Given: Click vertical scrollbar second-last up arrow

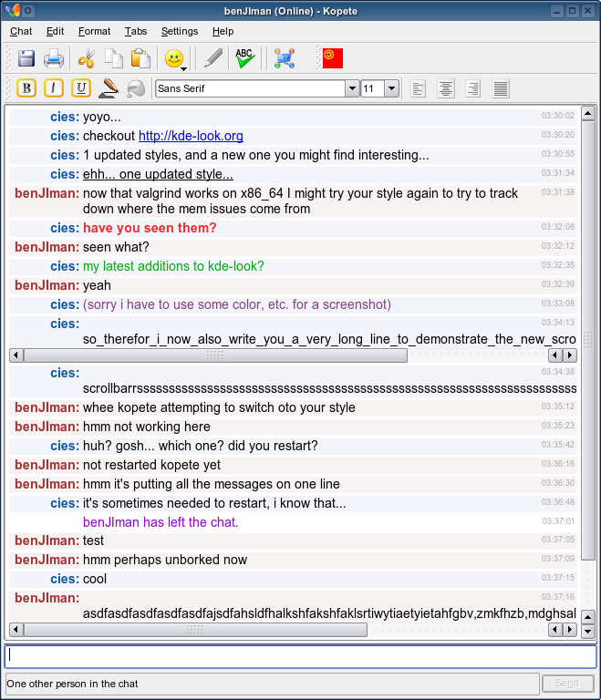Looking at the screenshot, I should pos(588,617).
